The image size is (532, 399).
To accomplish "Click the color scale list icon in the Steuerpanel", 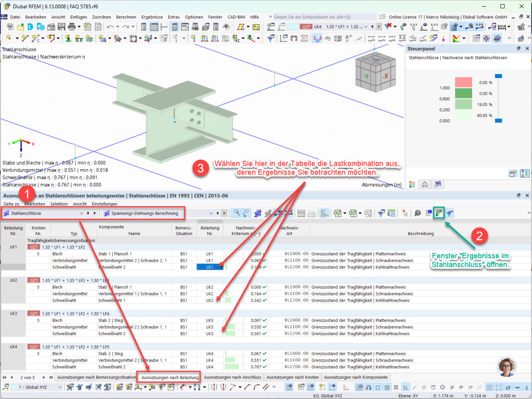I will [412, 184].
